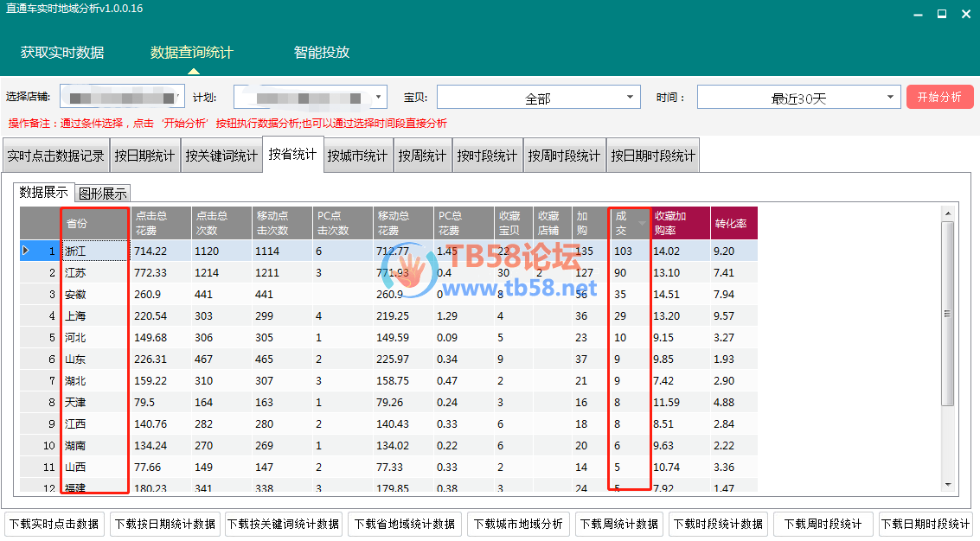This screenshot has height=541, width=980.
Task: Click 下载时段统计数据 button
Action: pyautogui.click(x=718, y=524)
